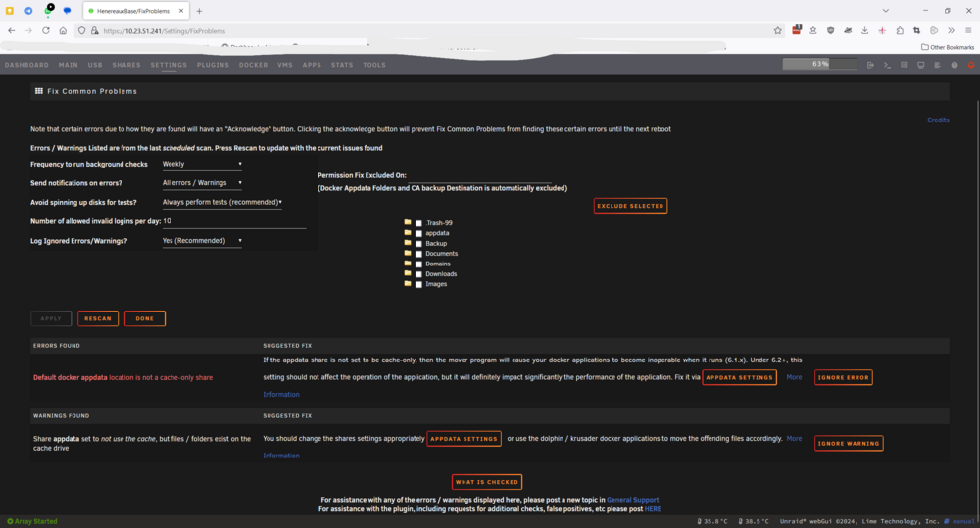This screenshot has height=528, width=980.
Task: Open the avoid spinning up disks dropdown
Action: pyautogui.click(x=221, y=203)
